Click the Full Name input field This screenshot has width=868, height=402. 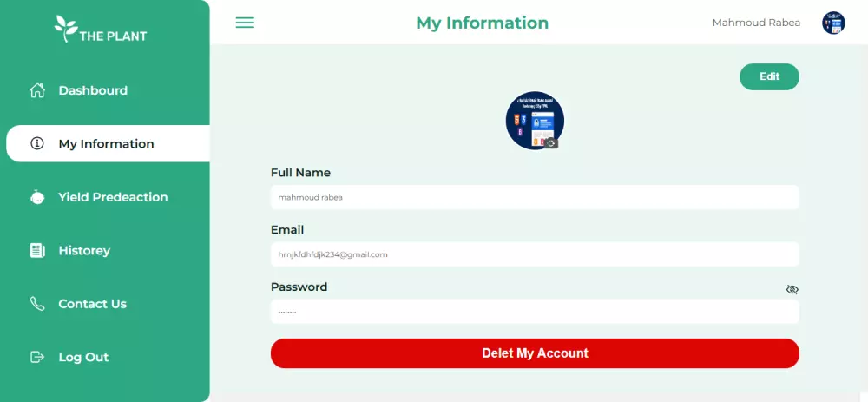click(x=535, y=197)
